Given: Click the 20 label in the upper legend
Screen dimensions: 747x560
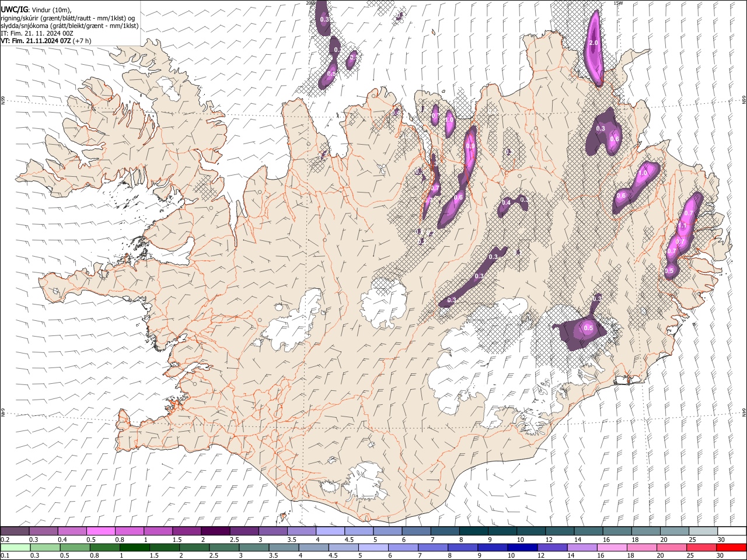Looking at the screenshot, I should click(664, 540).
